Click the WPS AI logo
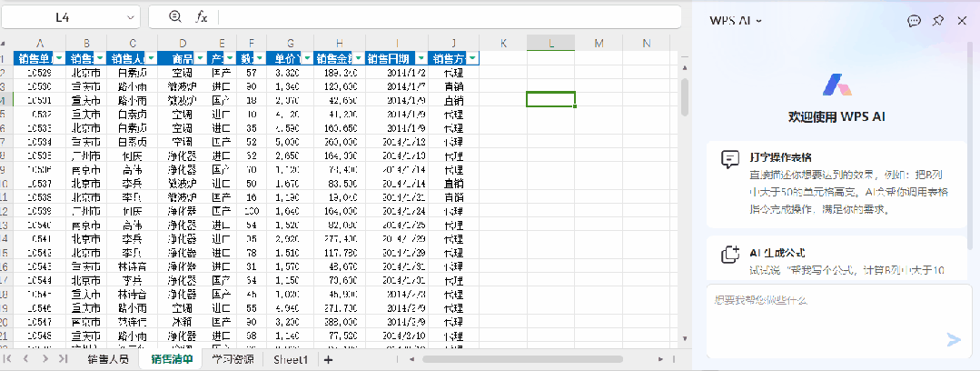This screenshot has height=371, width=980. click(836, 85)
